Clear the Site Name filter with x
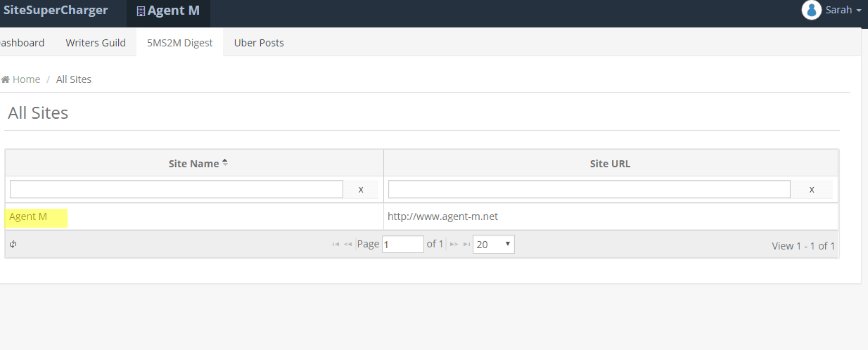This screenshot has height=350, width=868. click(361, 189)
